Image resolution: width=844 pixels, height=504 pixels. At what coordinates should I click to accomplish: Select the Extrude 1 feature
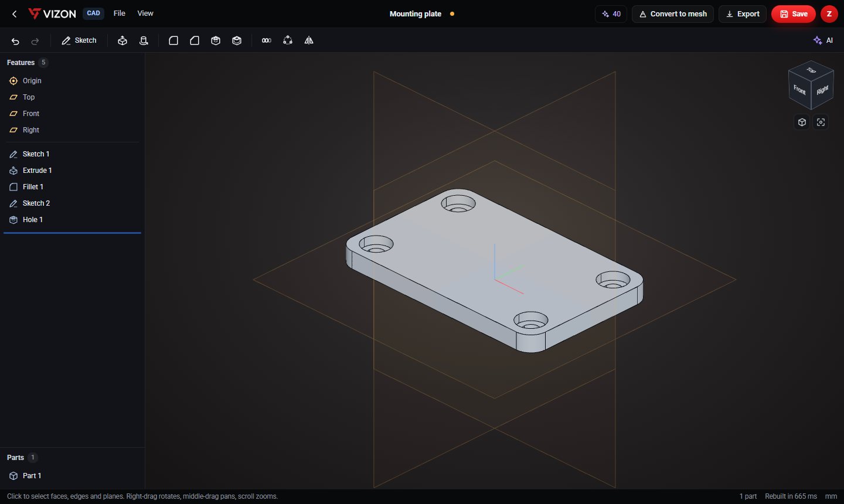[x=73, y=171]
